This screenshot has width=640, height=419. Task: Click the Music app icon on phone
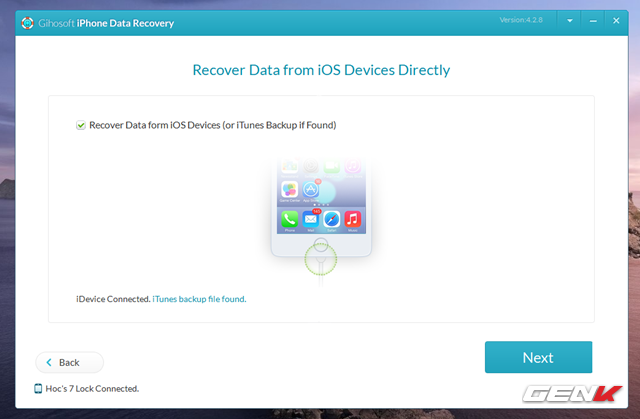pos(352,218)
